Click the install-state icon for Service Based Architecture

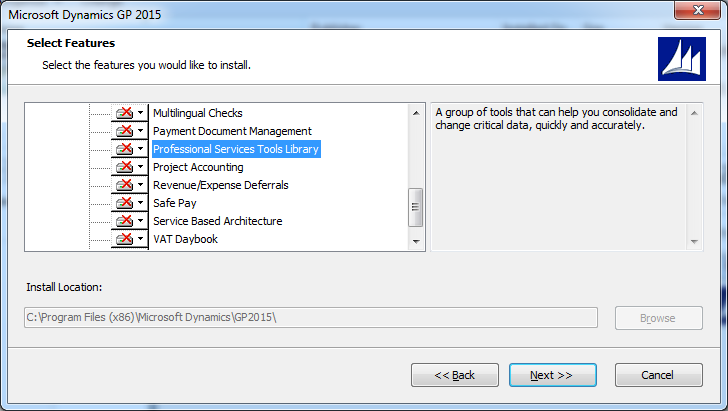click(124, 221)
